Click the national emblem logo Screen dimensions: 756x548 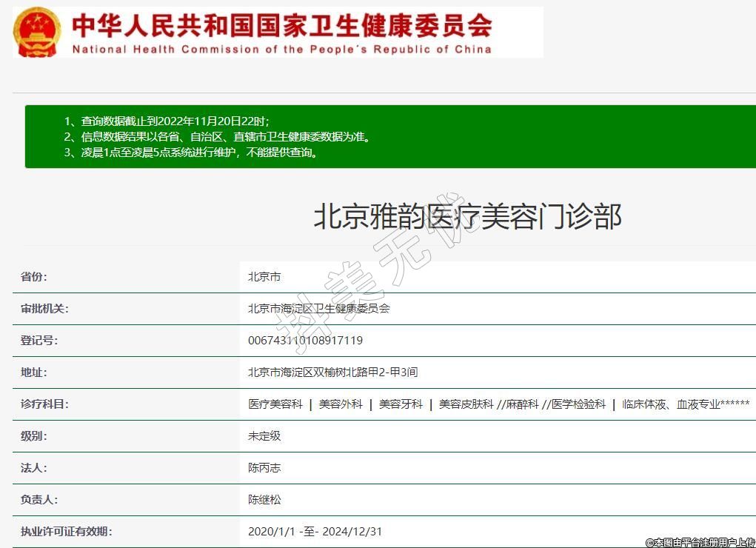coord(39,33)
